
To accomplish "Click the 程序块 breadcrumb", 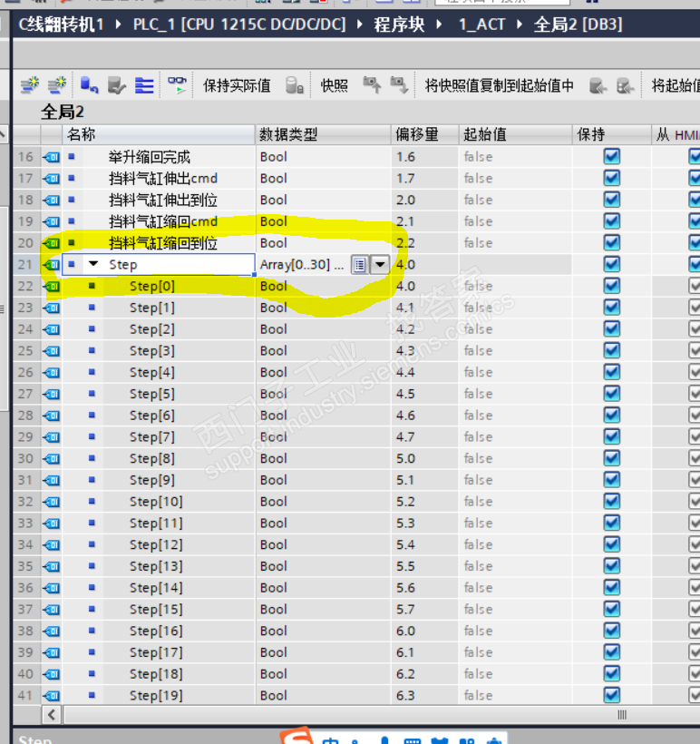I will point(399,24).
